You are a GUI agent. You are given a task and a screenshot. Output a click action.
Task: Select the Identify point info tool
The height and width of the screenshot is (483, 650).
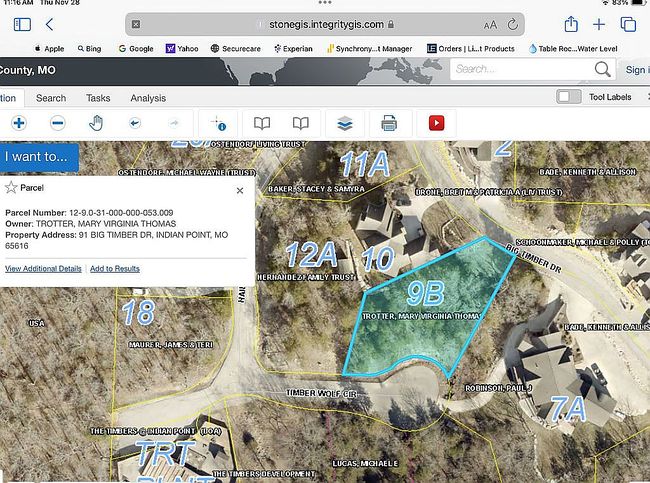(x=218, y=124)
